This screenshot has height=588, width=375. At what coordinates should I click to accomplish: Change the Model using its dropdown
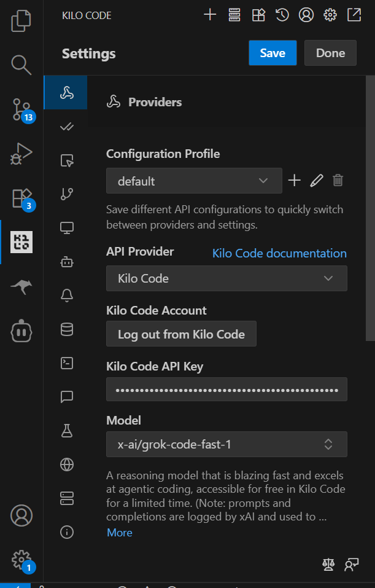[x=226, y=444]
